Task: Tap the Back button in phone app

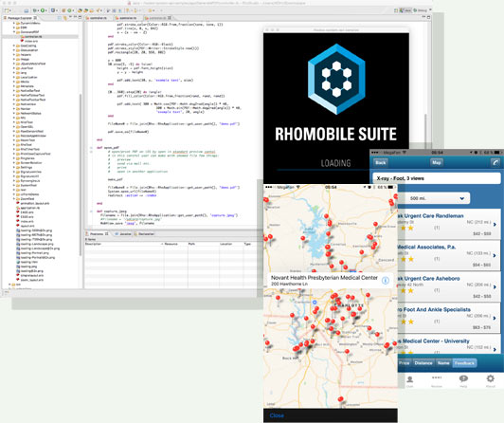Action: click(x=381, y=162)
